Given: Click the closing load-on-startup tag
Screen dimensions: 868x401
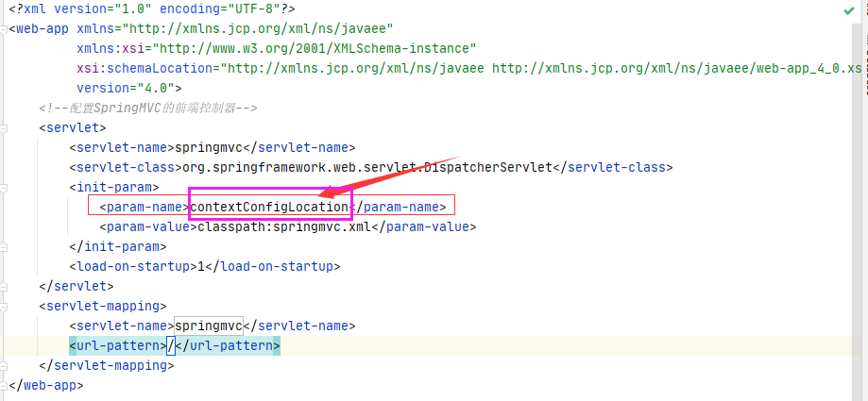Looking at the screenshot, I should (273, 267).
